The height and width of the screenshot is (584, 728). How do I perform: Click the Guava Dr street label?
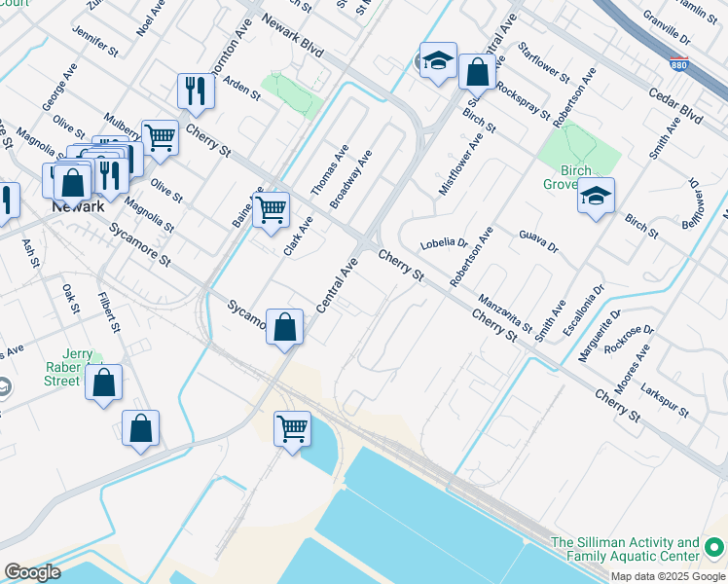[x=538, y=241]
